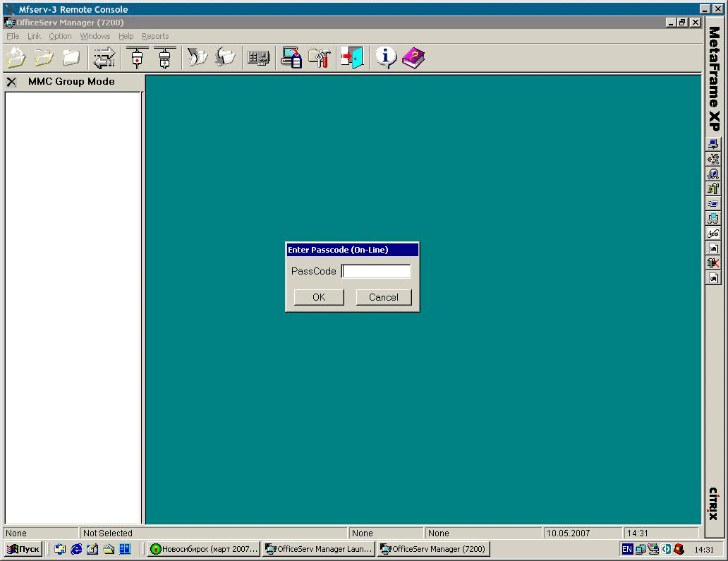
Task: Switch to OfficeServ Manager Launcher taskbar button
Action: coord(319,549)
